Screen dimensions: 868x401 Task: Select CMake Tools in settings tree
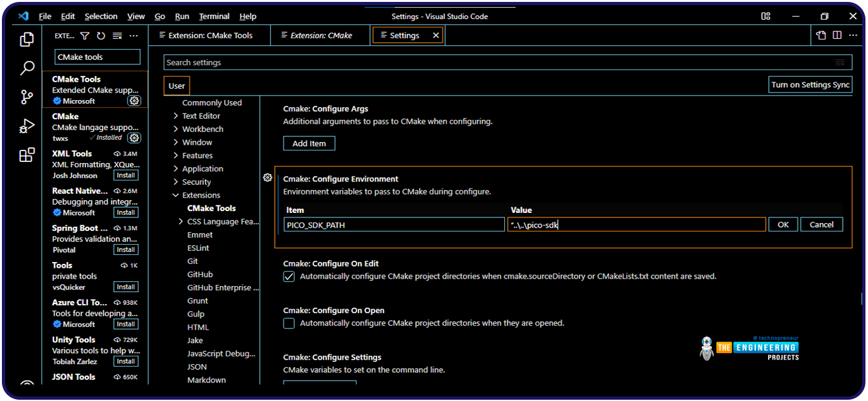211,208
